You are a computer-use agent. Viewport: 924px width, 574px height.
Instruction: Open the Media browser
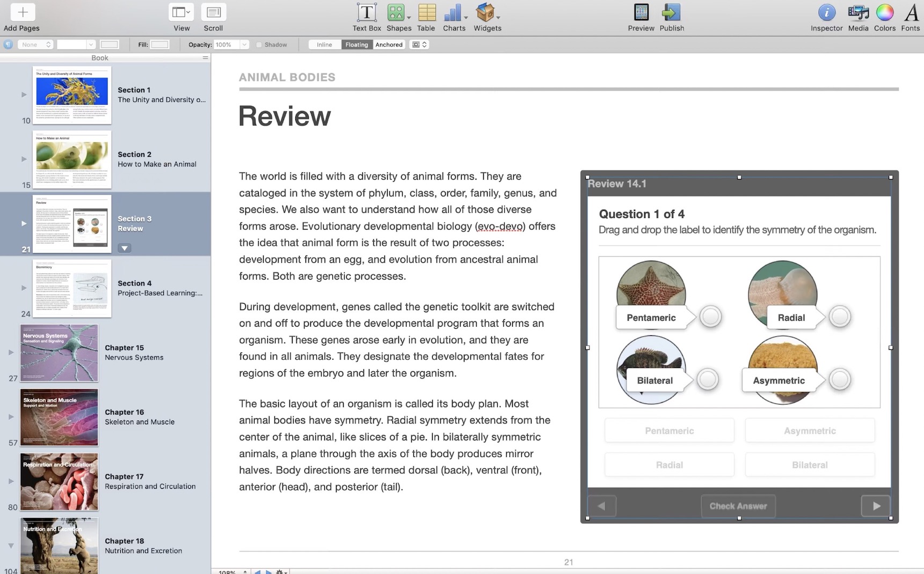pos(858,12)
